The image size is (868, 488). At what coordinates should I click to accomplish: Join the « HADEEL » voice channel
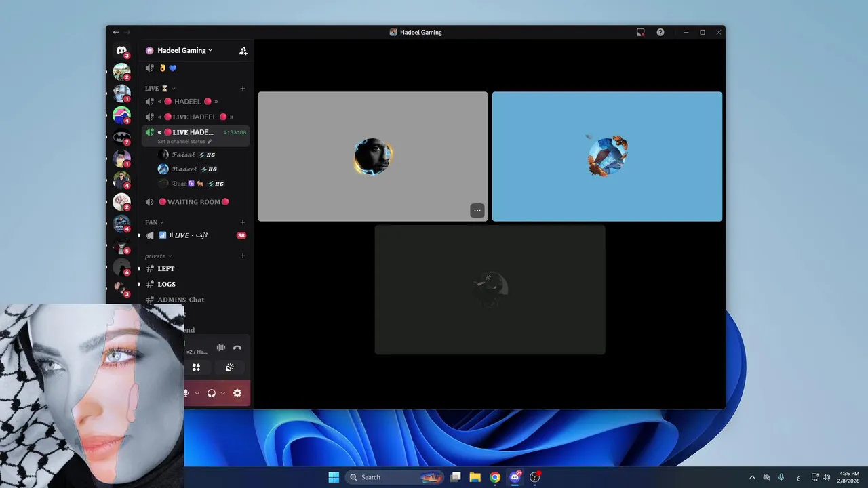pos(195,102)
